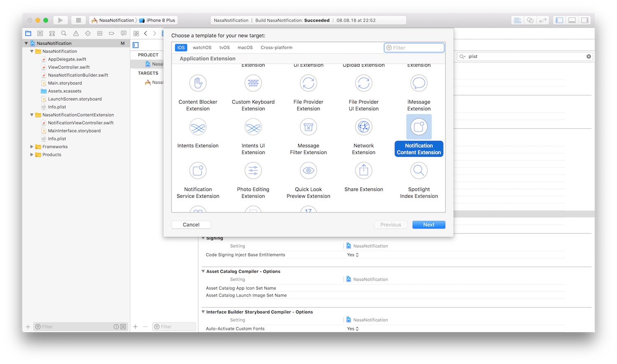Click the Next button
The image size is (617, 364).
(x=429, y=225)
